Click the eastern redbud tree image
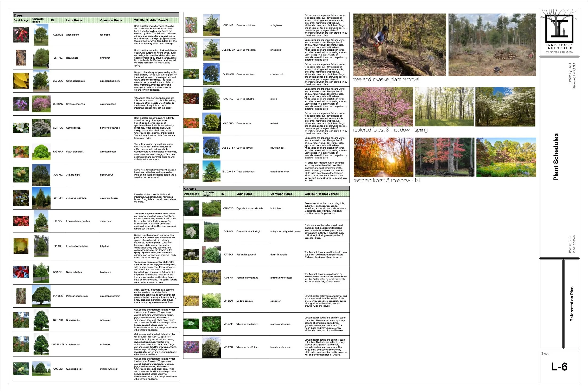The image size is (588, 392). [41, 104]
